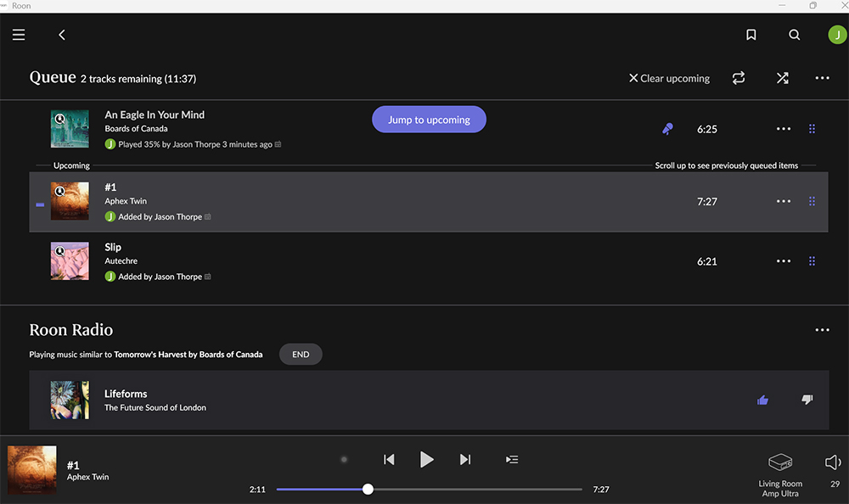Open now playing album art in footer
This screenshot has height=504, width=849.
pyautogui.click(x=32, y=470)
